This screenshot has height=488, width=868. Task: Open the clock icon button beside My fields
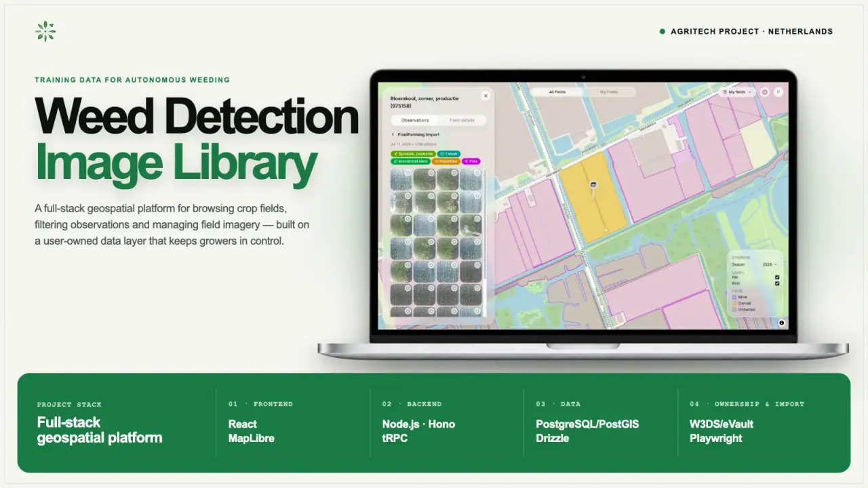(765, 92)
